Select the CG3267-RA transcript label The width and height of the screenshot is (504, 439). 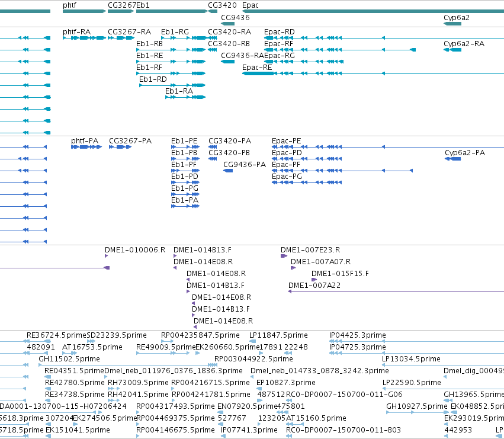[129, 32]
